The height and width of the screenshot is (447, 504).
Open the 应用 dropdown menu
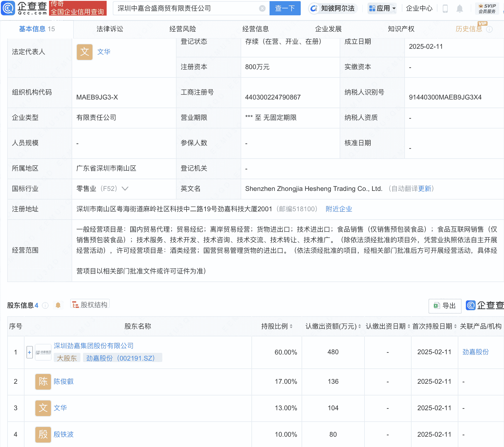click(x=382, y=8)
